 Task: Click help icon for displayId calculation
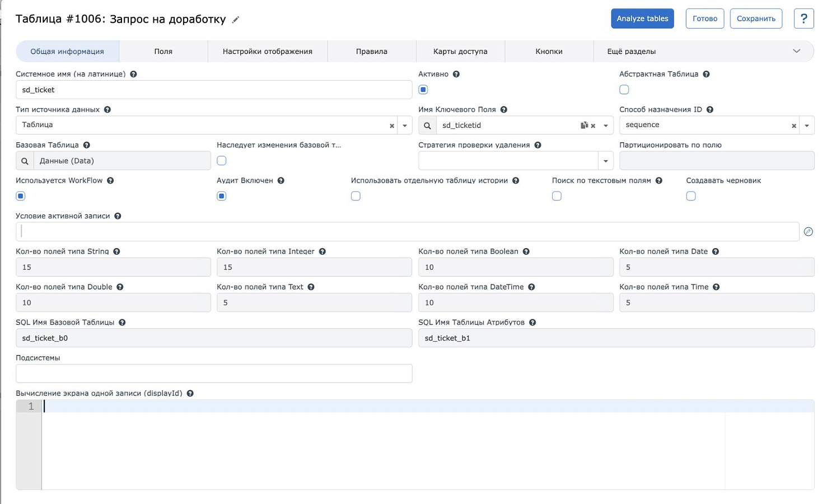(190, 394)
